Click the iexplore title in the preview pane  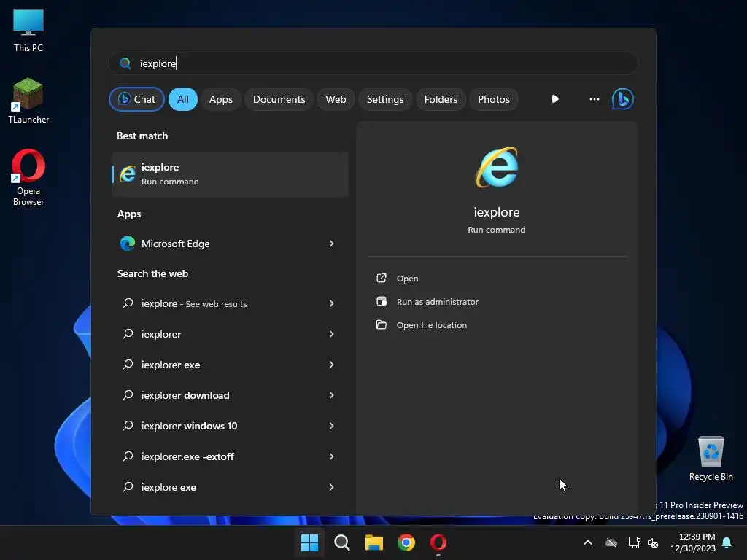pyautogui.click(x=496, y=212)
